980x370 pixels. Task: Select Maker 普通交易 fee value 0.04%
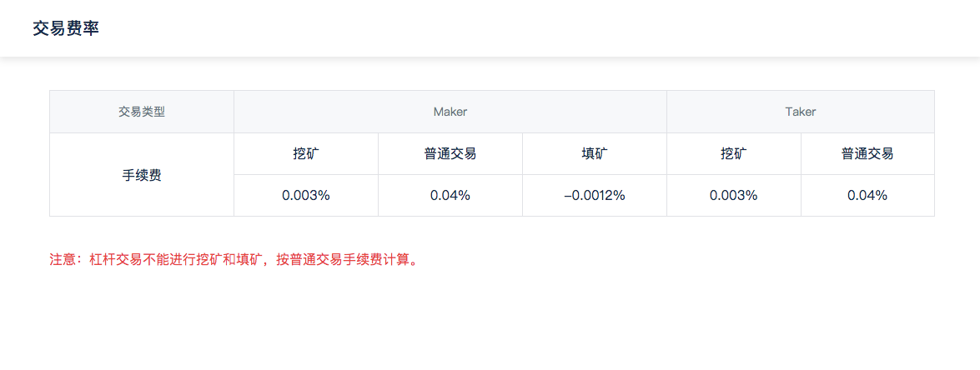click(x=450, y=196)
